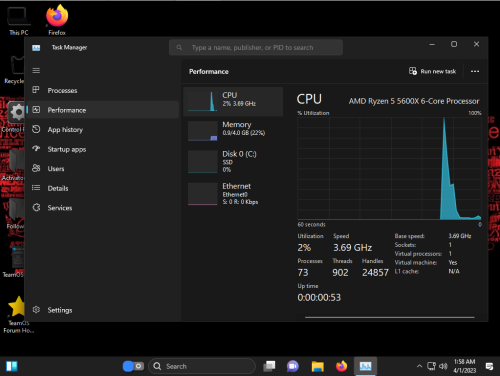This screenshot has width=500, height=376.
Task: Click the taskbar toggle widget icon
Action: point(133,366)
